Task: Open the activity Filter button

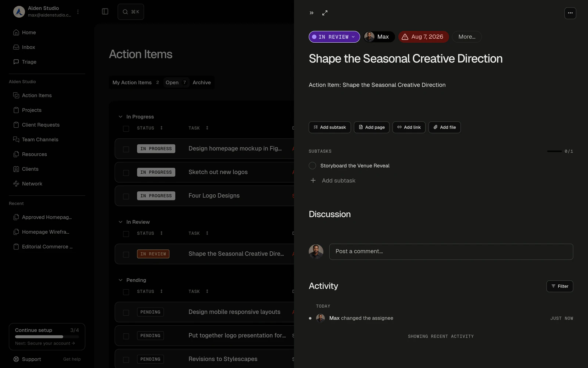Action: pos(560,286)
